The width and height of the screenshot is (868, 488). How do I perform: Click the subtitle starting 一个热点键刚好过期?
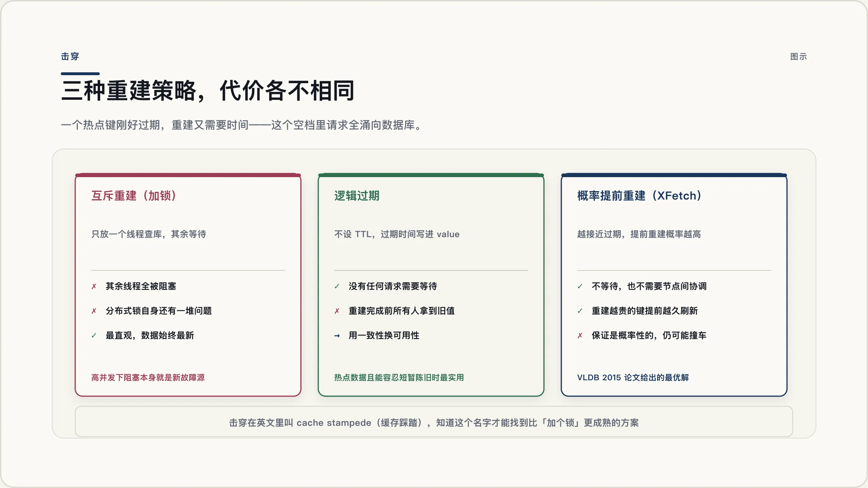[x=242, y=125]
